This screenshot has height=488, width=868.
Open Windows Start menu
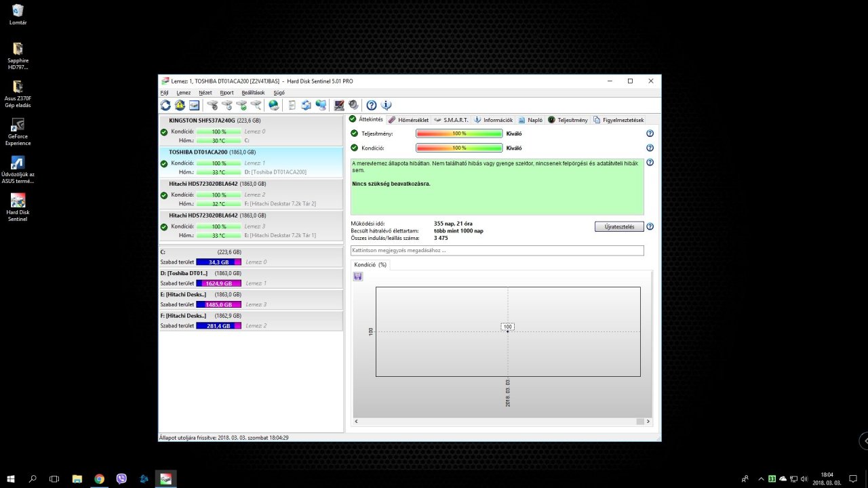click(11, 479)
